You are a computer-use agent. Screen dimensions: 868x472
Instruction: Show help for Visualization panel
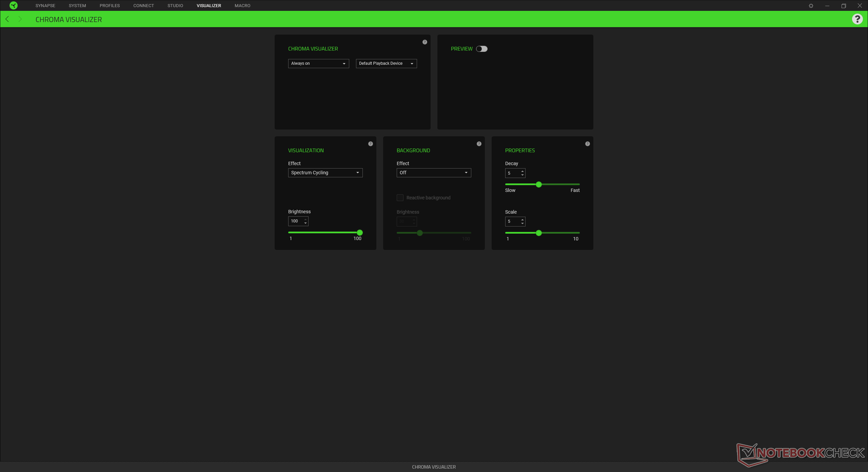point(370,144)
